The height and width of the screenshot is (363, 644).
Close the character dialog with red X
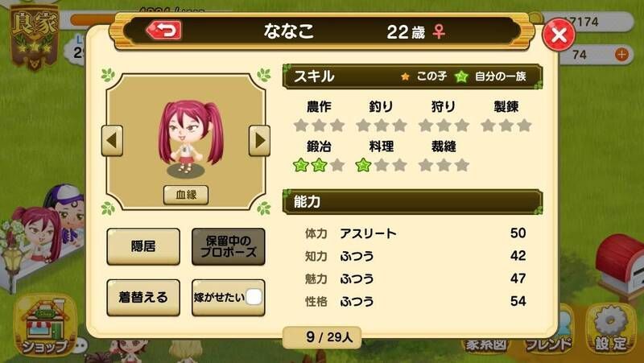click(559, 35)
